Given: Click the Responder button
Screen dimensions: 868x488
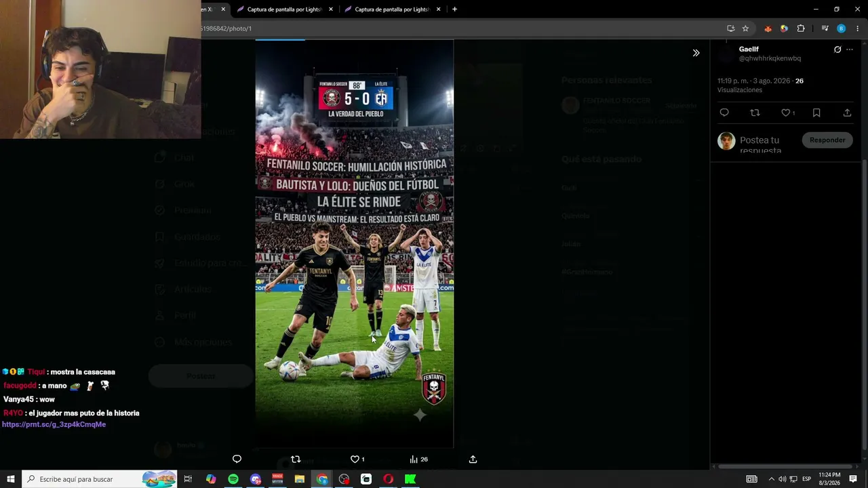Looking at the screenshot, I should [x=827, y=140].
